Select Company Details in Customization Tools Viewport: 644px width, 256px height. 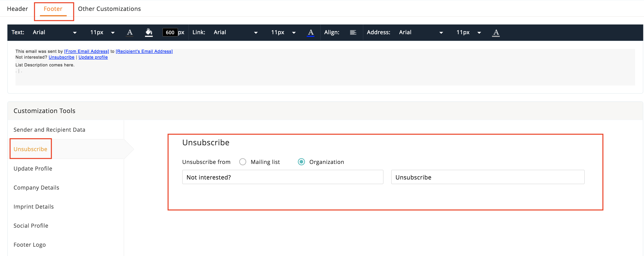tap(36, 188)
